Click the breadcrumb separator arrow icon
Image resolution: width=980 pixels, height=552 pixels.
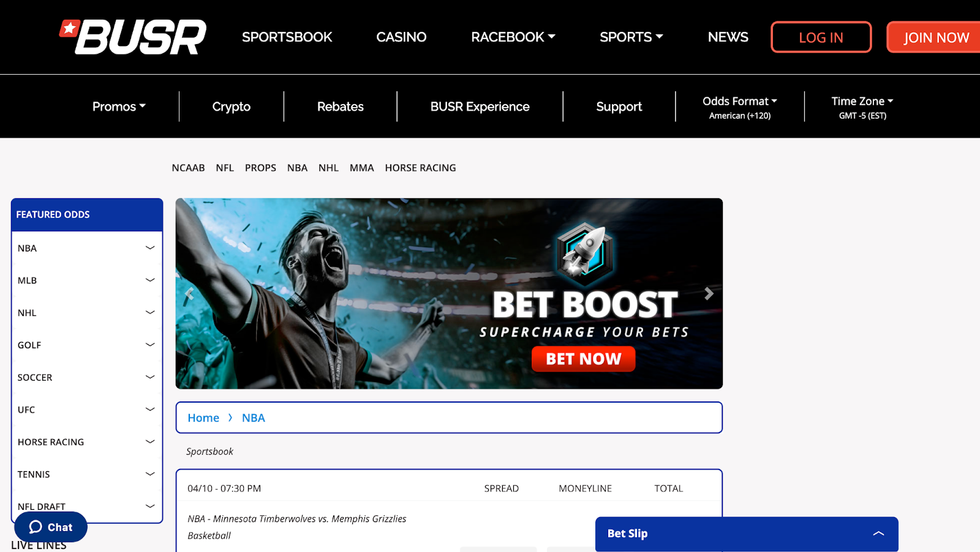(230, 418)
